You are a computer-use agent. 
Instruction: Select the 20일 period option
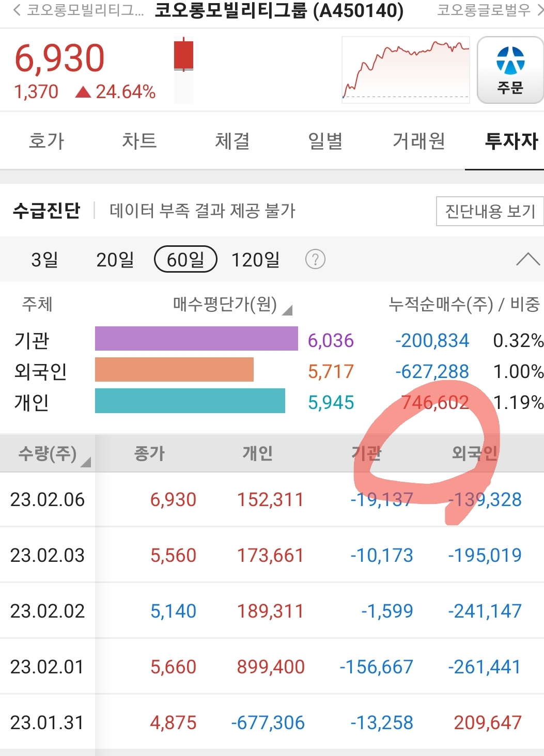point(115,259)
